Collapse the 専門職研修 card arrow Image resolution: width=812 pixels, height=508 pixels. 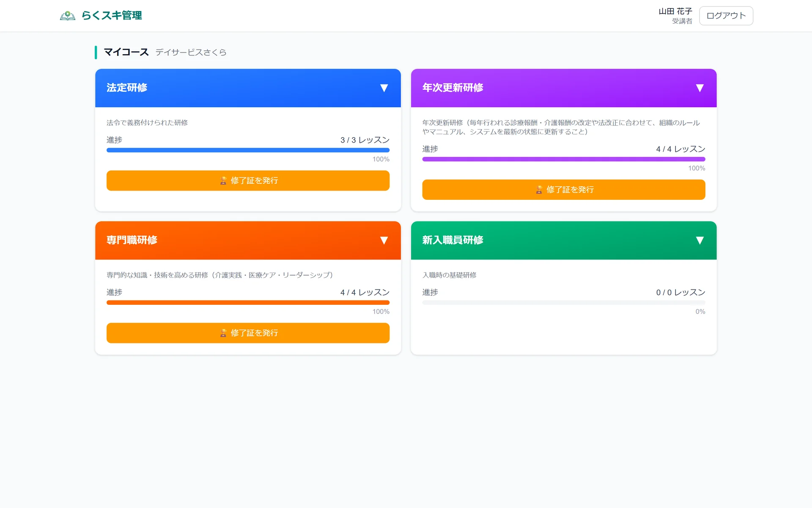click(x=384, y=240)
